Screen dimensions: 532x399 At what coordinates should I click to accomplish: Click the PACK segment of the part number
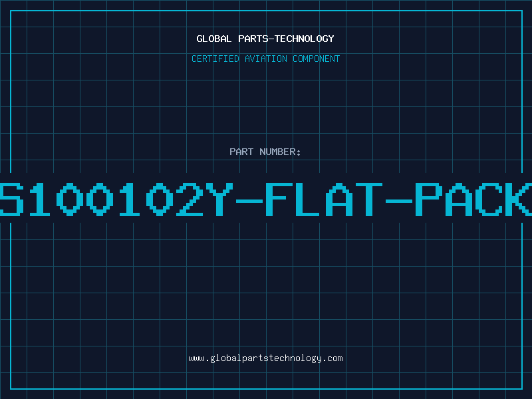pos(473,199)
